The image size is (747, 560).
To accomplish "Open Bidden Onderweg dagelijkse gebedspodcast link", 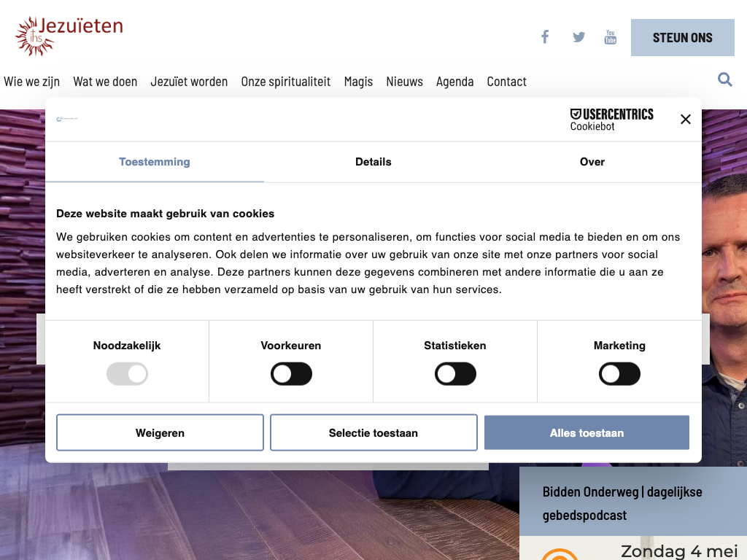I will pyautogui.click(x=622, y=503).
